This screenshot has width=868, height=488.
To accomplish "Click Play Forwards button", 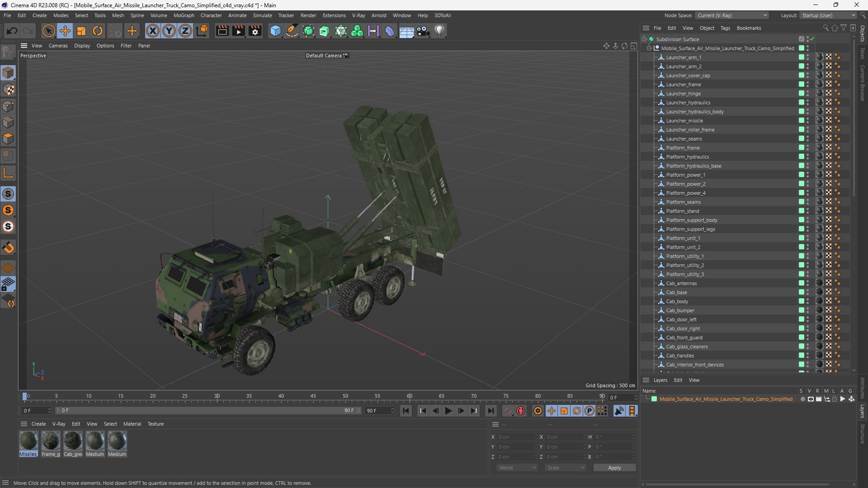I will [448, 411].
